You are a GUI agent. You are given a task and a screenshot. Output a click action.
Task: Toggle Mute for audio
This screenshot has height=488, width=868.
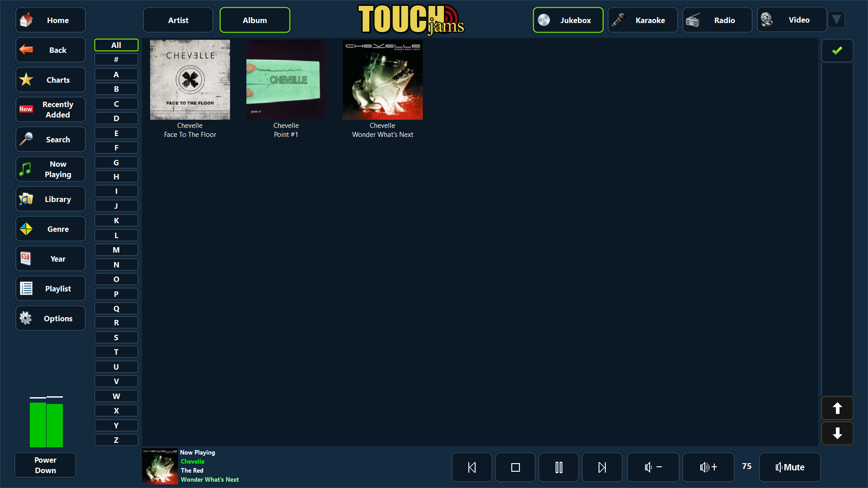[x=789, y=467]
